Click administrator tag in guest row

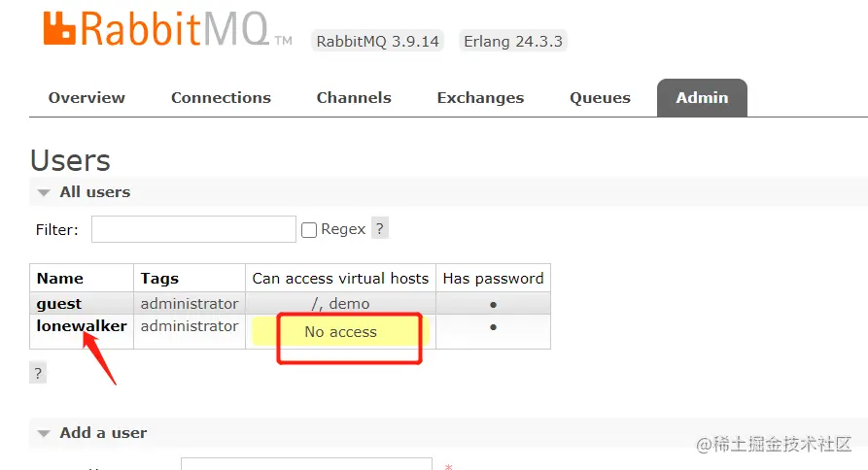click(x=190, y=304)
